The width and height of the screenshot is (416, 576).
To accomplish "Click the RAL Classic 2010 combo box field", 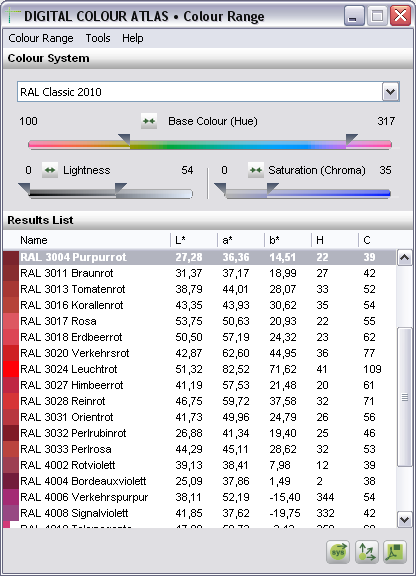I will point(208,92).
